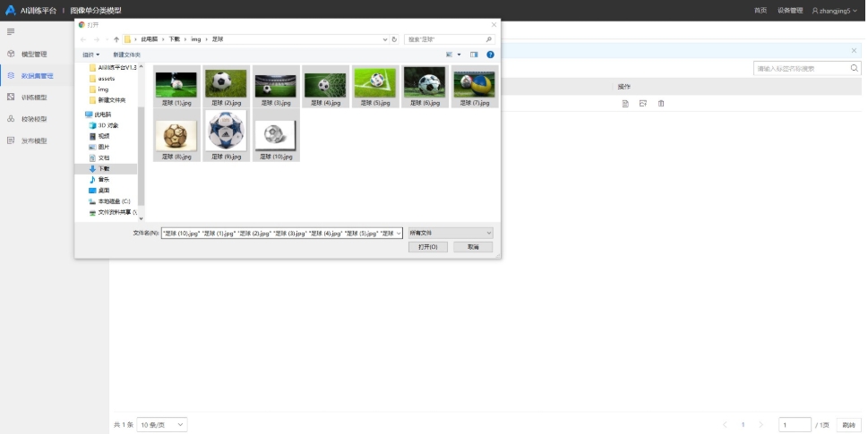Go to 模型管理 in the sidebar
The image size is (868, 434).
point(34,54)
